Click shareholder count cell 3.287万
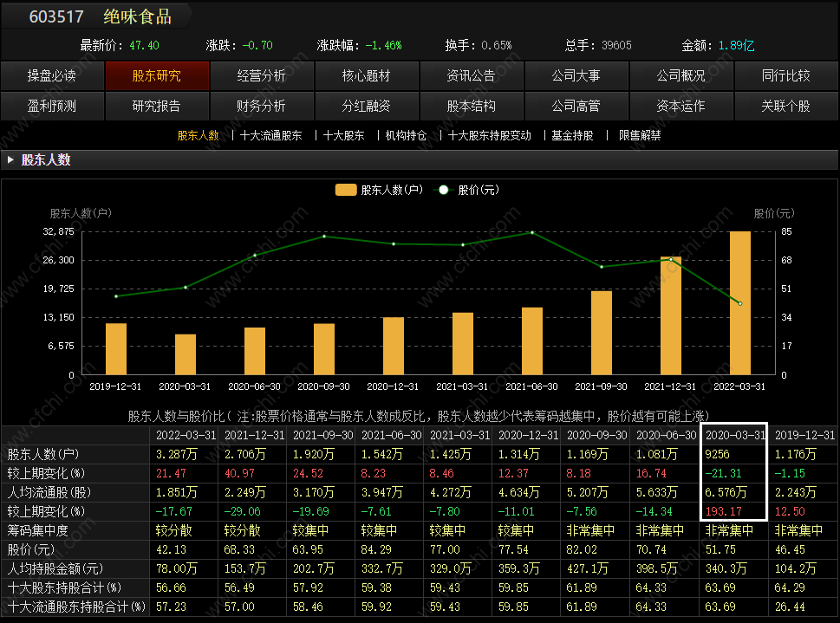 tap(177, 454)
